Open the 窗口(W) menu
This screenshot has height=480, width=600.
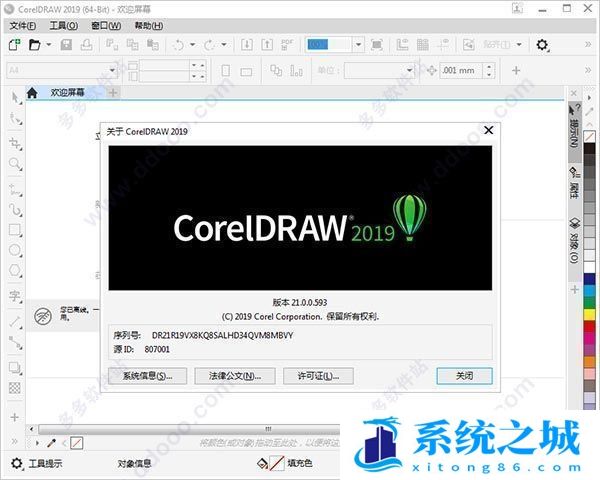(x=106, y=26)
